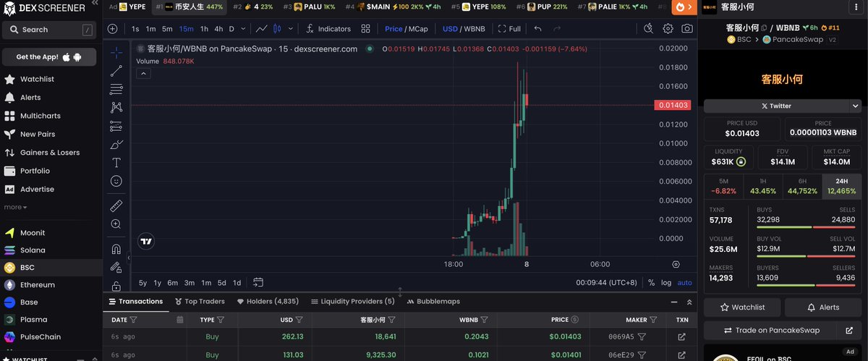Set range to 6m
Viewport: 868px width, 361px height.
tap(172, 283)
